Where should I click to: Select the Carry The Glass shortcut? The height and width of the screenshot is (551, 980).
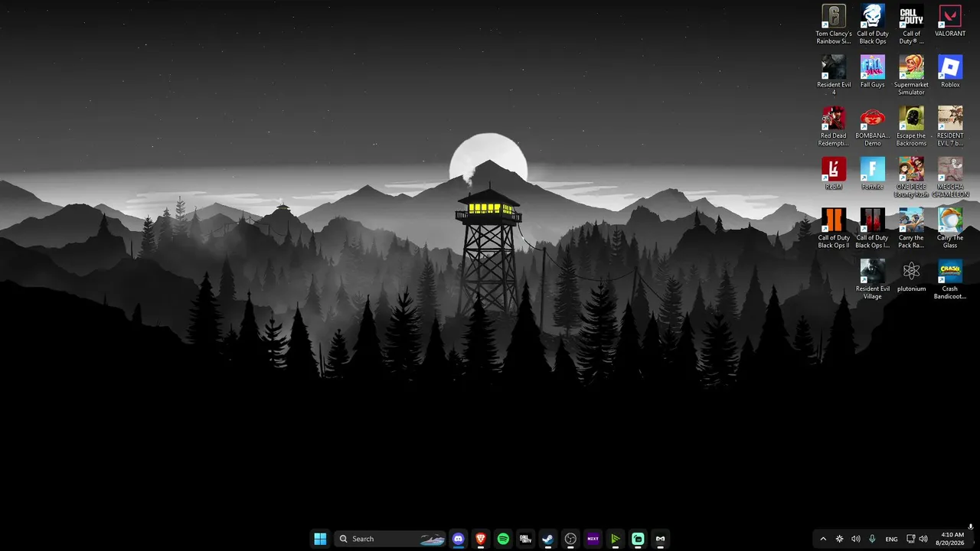(x=950, y=228)
